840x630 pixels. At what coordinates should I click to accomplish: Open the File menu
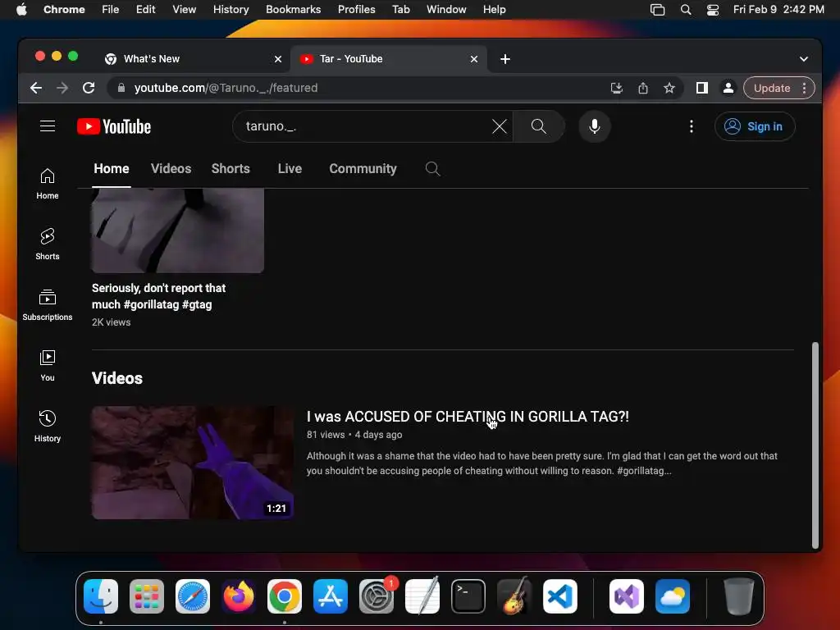[111, 10]
